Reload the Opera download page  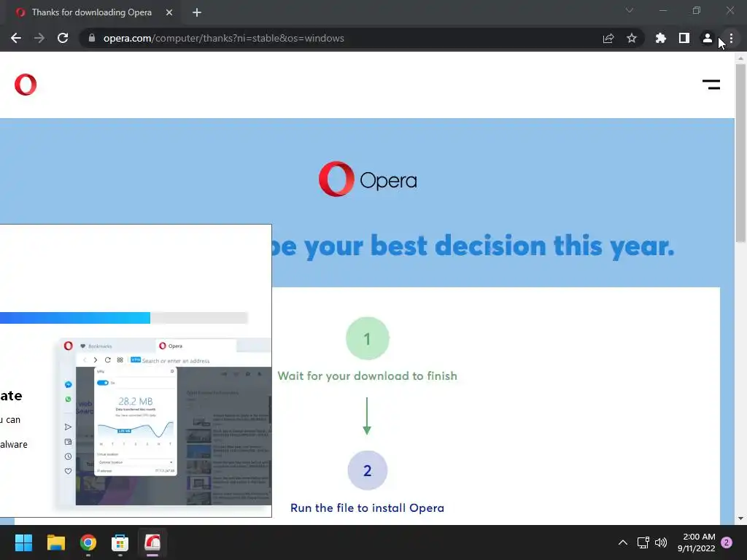pyautogui.click(x=63, y=38)
